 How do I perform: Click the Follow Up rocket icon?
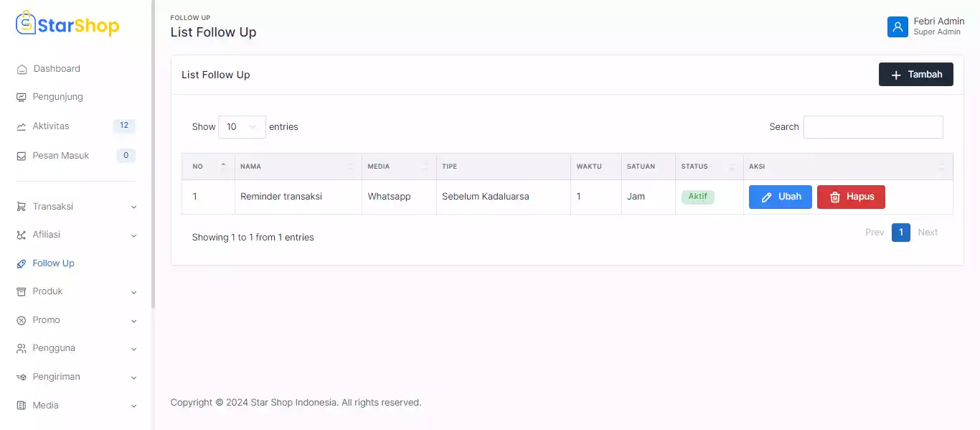coord(22,264)
